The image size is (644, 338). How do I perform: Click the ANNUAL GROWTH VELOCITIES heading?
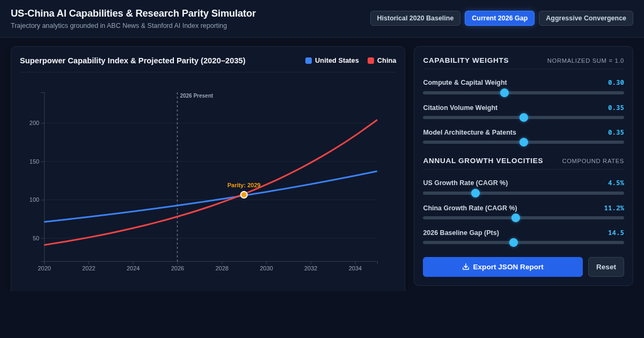[483, 161]
